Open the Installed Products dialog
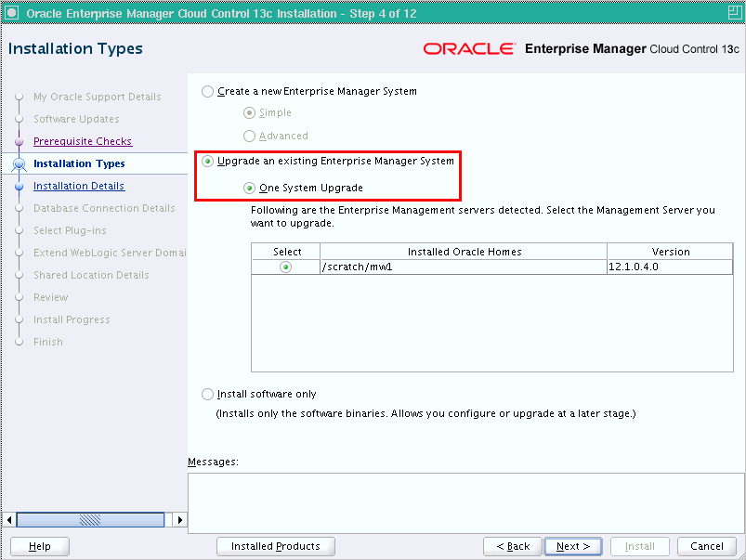This screenshot has width=746, height=560. (x=275, y=546)
